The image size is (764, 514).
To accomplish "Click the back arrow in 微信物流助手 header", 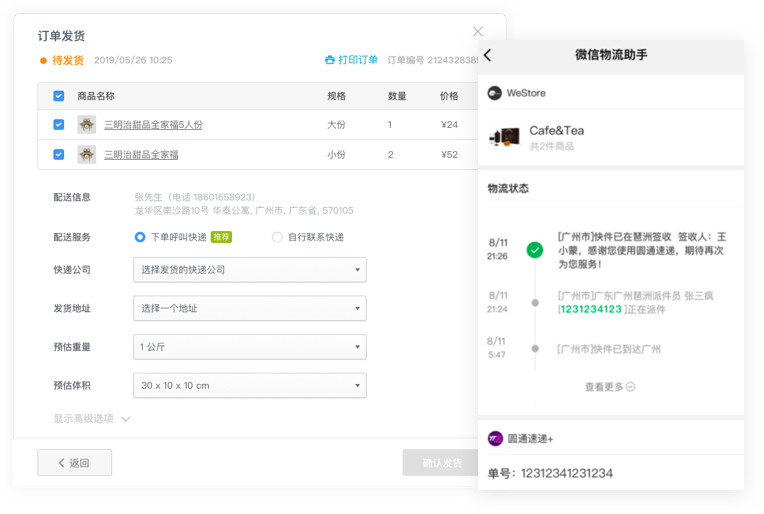I will 488,55.
